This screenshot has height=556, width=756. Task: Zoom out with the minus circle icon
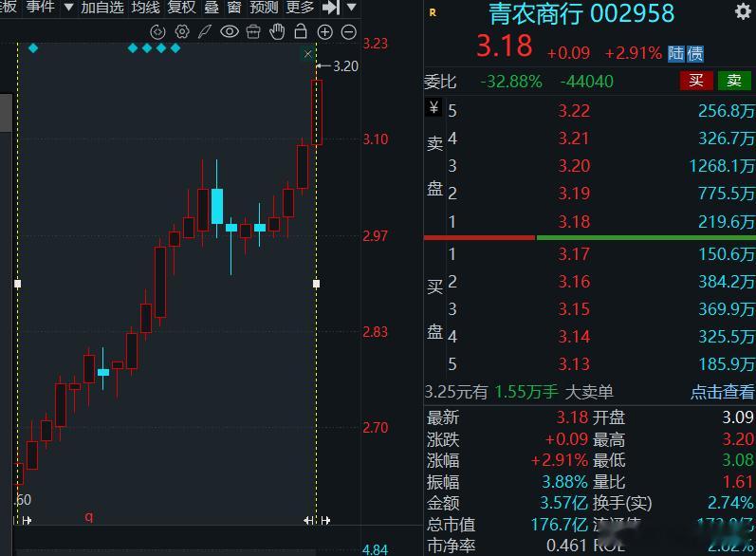tap(348, 32)
